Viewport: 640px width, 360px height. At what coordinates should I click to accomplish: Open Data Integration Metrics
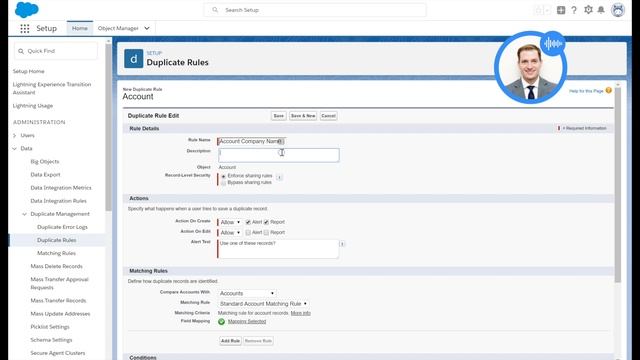tap(61, 188)
